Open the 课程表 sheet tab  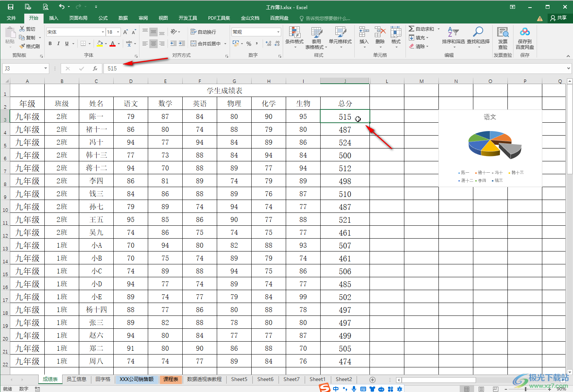click(x=171, y=379)
